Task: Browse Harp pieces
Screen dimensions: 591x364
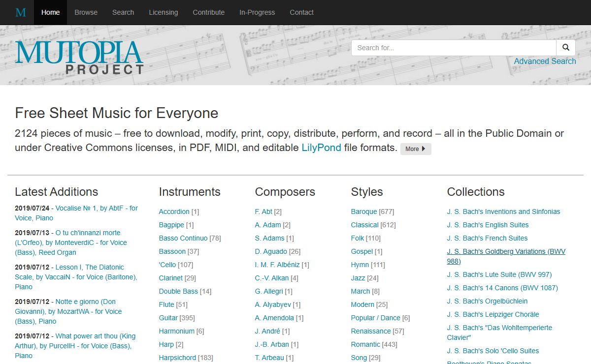Action: [166, 344]
